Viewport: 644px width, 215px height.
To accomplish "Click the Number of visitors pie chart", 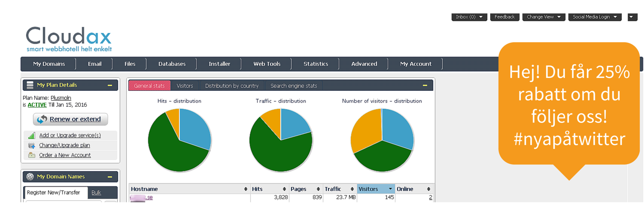I will pos(382,140).
